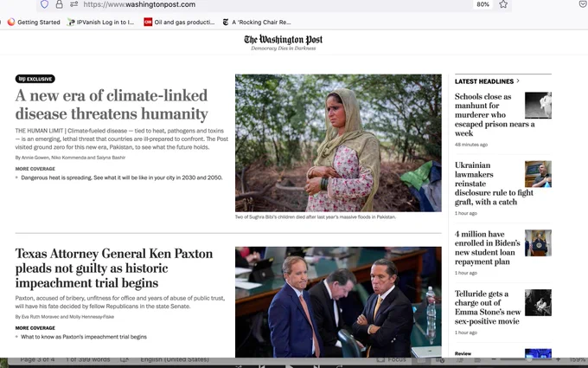Viewport: 588px width, 368px height.
Task: Reset zoom via the 80% badge
Action: [x=483, y=4]
